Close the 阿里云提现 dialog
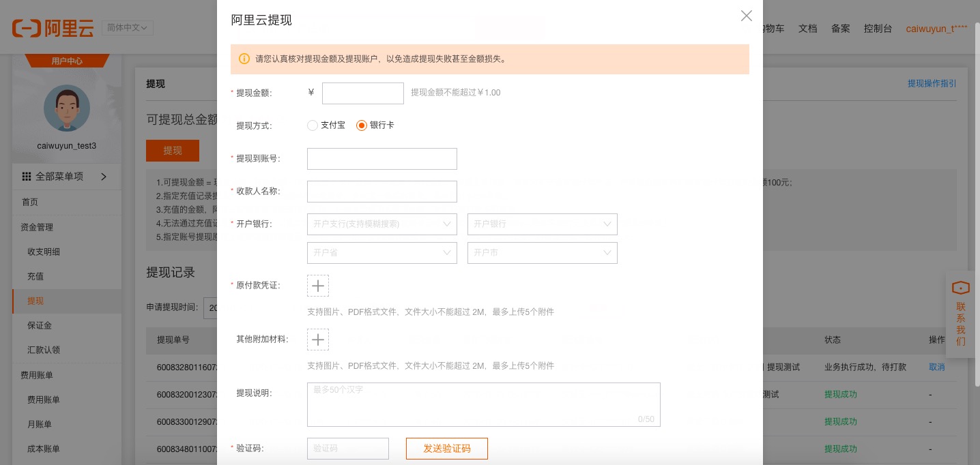Viewport: 980px width, 465px height. [x=747, y=16]
